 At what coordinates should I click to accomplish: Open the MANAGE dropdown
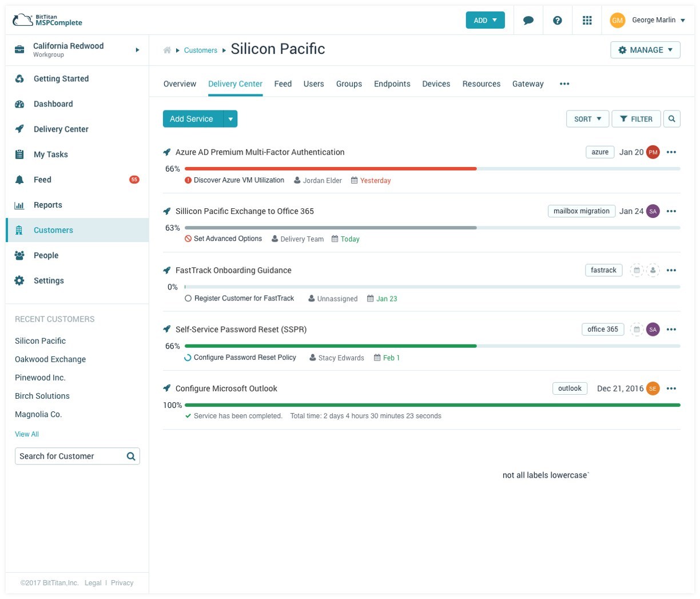[x=645, y=50]
